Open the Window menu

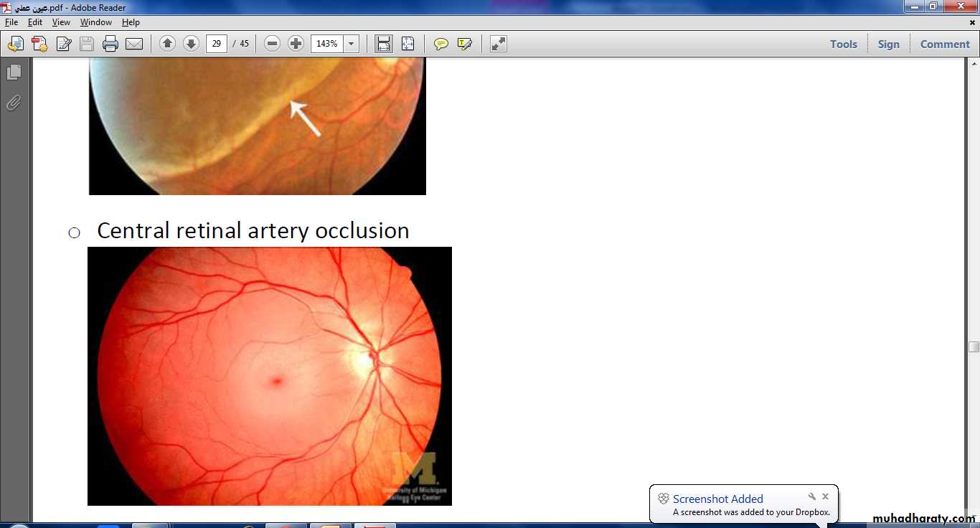95,22
